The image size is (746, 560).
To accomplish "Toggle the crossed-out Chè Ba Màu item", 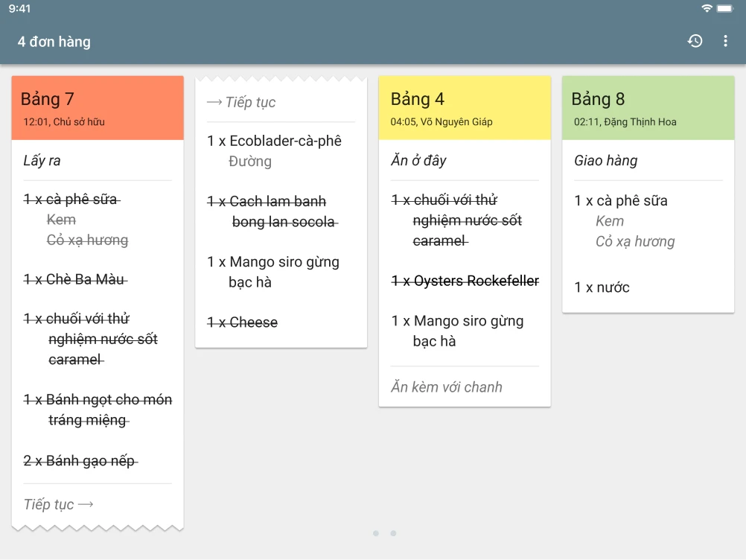I will (x=75, y=279).
